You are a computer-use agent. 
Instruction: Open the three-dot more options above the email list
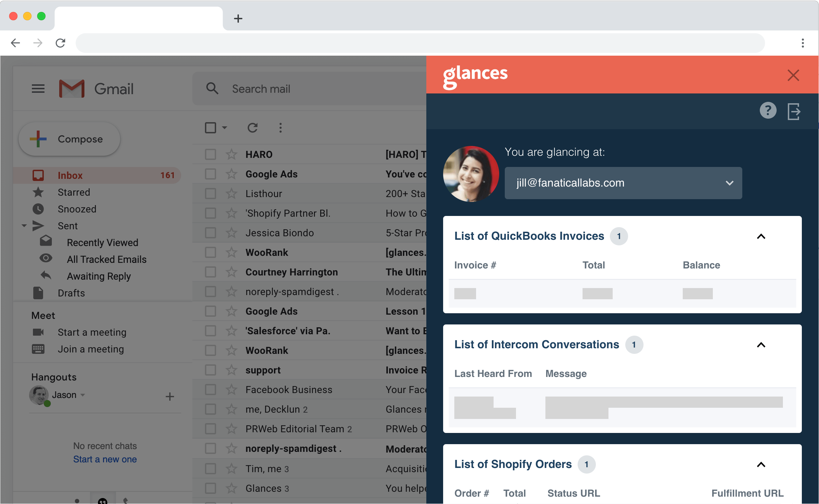click(280, 128)
